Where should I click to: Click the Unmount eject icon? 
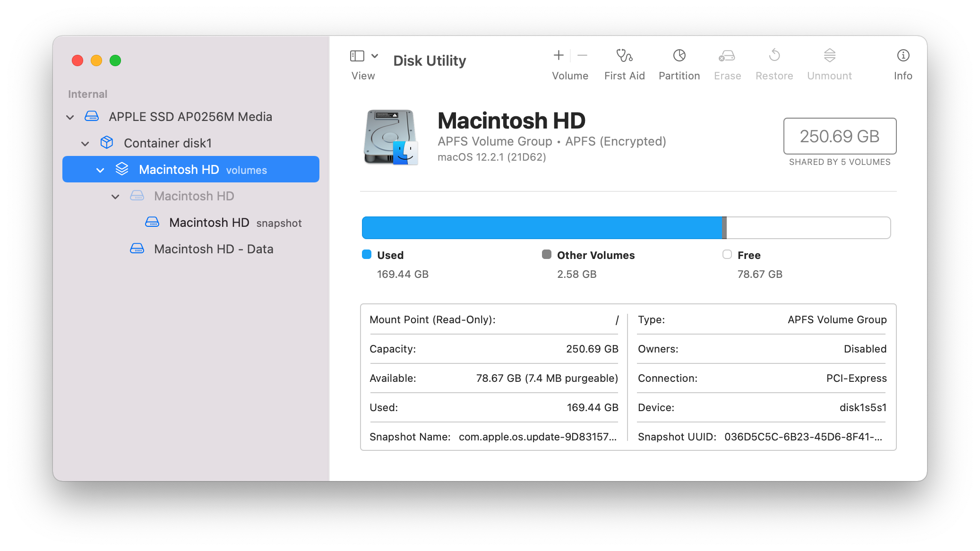point(829,56)
